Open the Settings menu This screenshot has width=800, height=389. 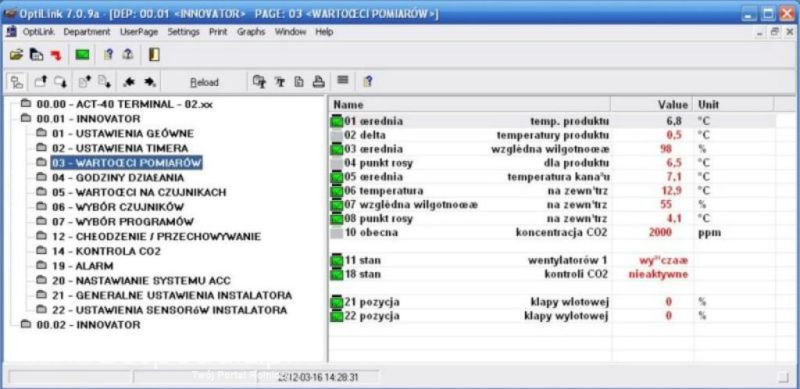tap(184, 32)
